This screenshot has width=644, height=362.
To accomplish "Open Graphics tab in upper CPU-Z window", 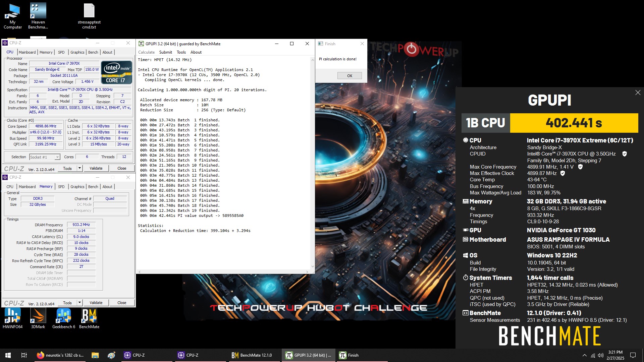I will [77, 52].
